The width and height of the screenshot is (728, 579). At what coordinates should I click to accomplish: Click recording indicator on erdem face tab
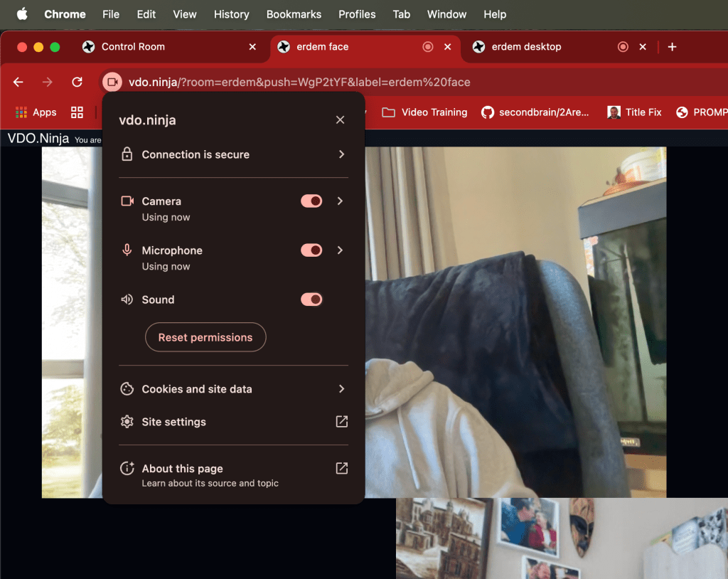427,46
